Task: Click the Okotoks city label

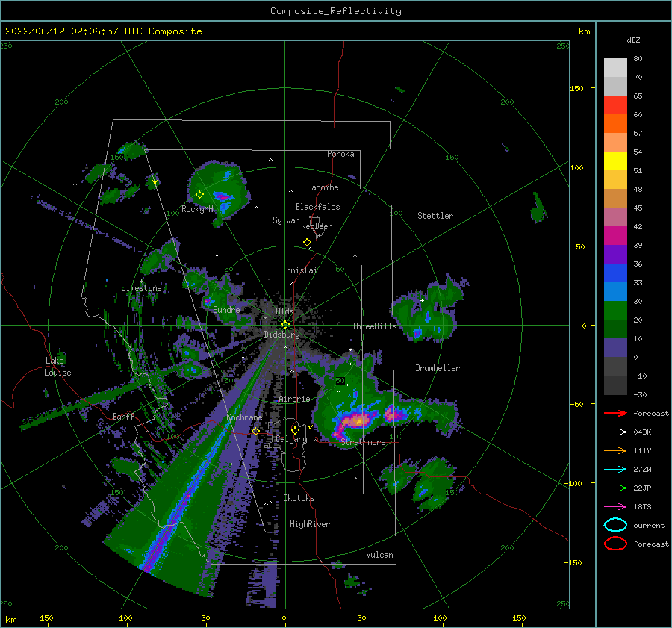Action: pyautogui.click(x=299, y=498)
